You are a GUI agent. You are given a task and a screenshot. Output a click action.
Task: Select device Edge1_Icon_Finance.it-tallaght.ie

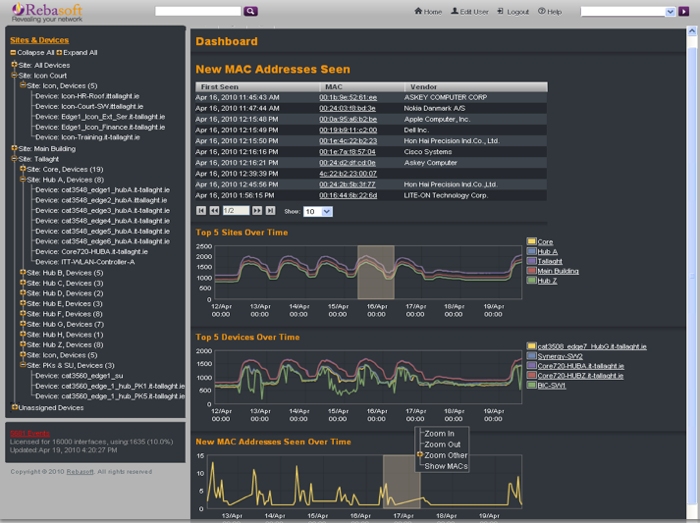(100, 127)
